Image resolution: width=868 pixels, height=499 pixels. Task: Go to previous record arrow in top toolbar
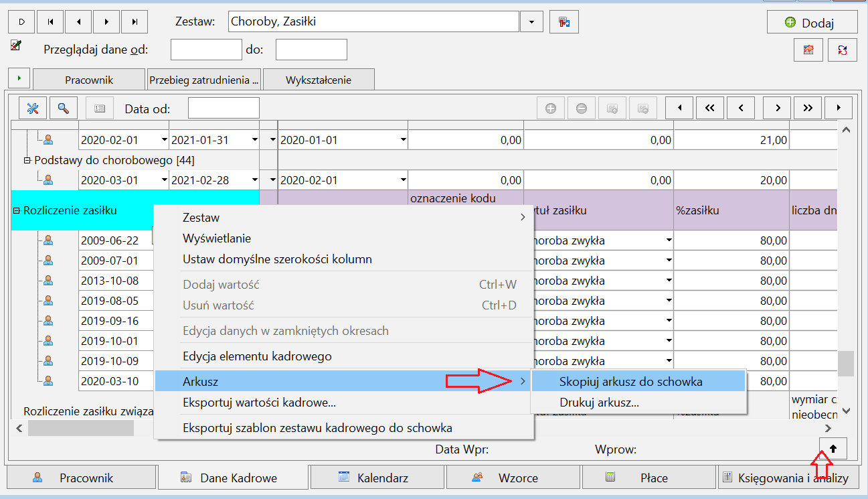[78, 21]
